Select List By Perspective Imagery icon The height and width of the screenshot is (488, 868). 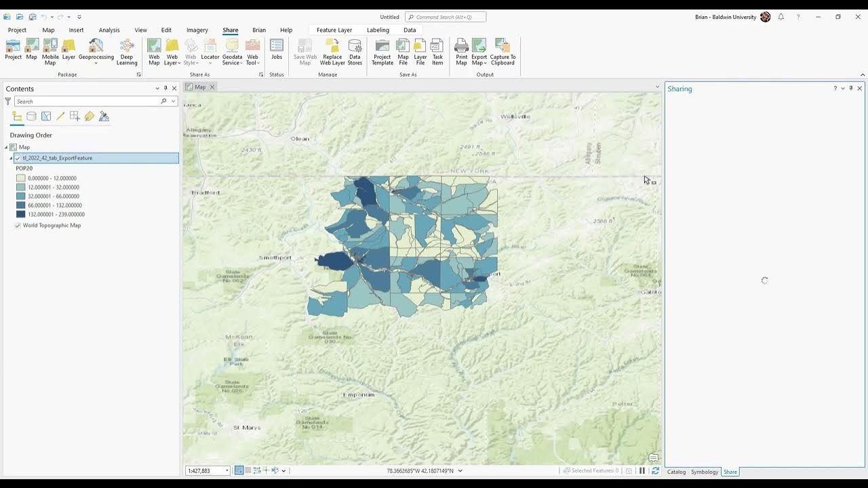[x=104, y=117]
